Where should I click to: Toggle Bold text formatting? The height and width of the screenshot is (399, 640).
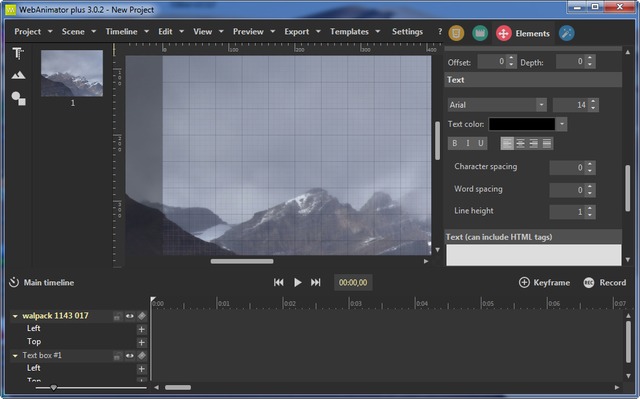click(455, 143)
